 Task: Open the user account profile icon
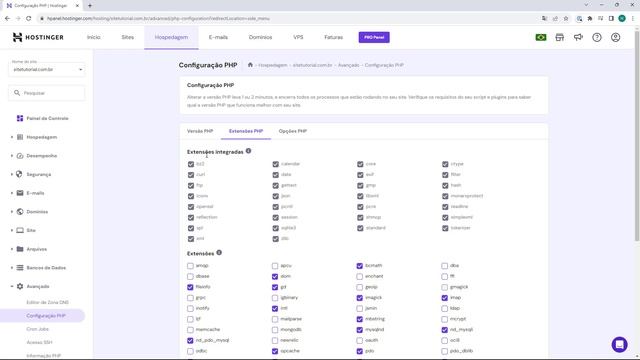(x=616, y=37)
